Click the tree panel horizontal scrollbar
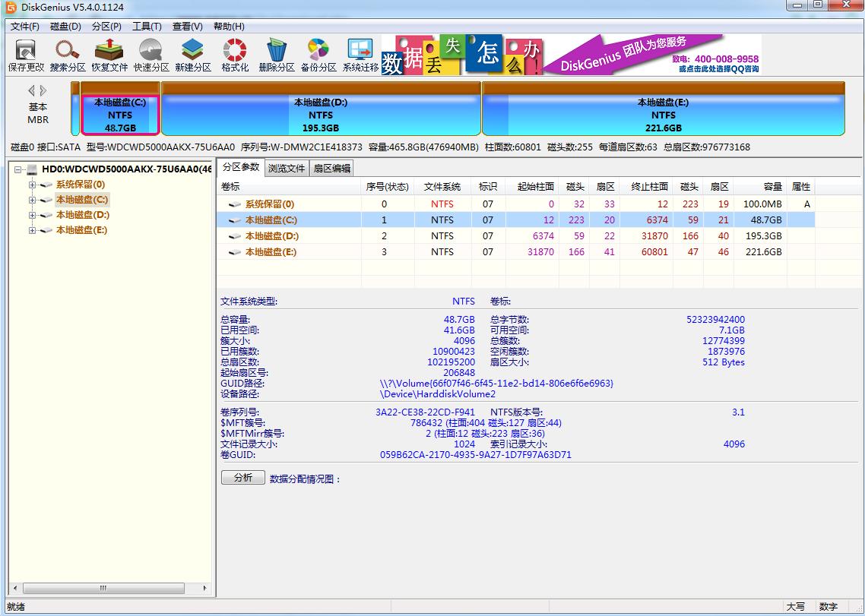This screenshot has height=616, width=865. pos(103,587)
